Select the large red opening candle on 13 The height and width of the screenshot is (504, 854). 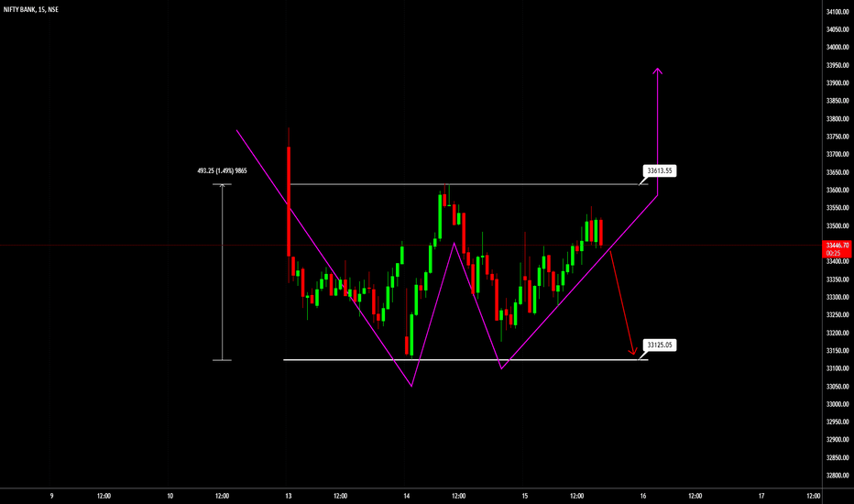point(289,202)
